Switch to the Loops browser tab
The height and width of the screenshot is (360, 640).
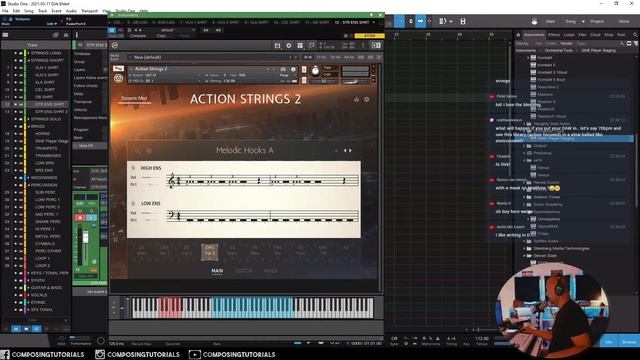click(569, 35)
